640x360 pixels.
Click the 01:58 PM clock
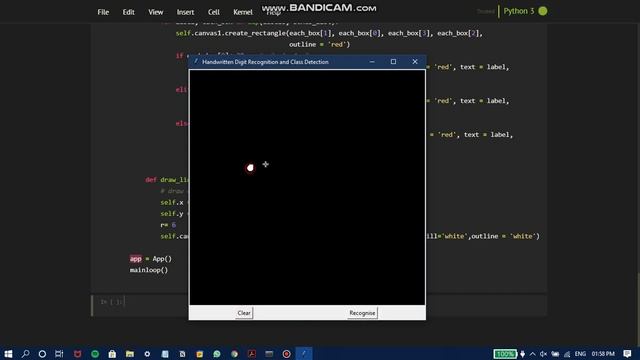click(x=603, y=354)
